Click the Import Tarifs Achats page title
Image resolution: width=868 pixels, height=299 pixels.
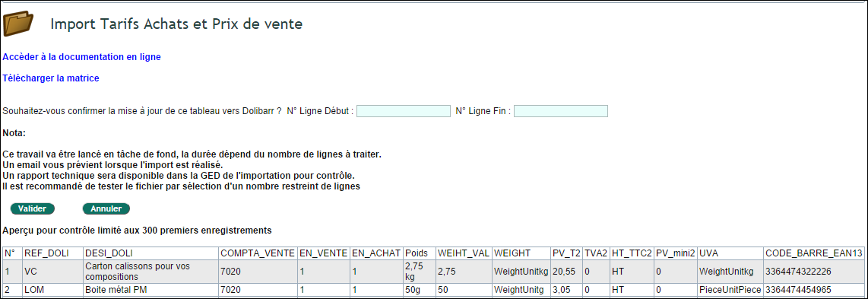click(x=176, y=24)
